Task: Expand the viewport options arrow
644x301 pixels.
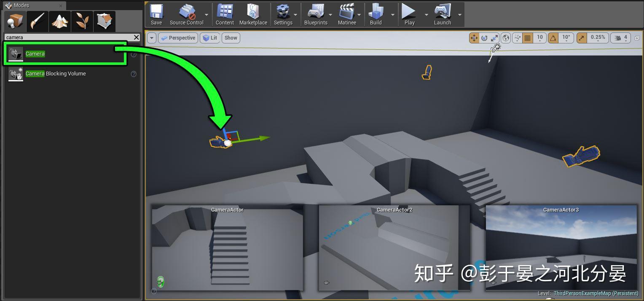Action: (151, 38)
